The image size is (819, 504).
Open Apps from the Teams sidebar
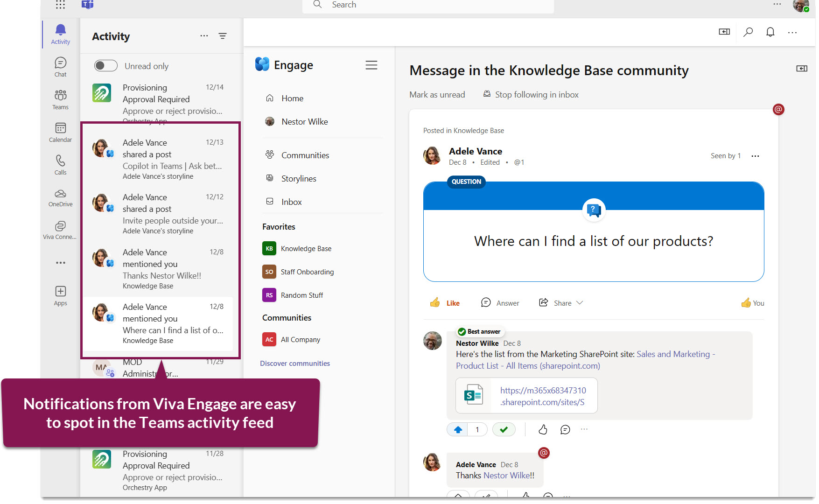tap(60, 294)
